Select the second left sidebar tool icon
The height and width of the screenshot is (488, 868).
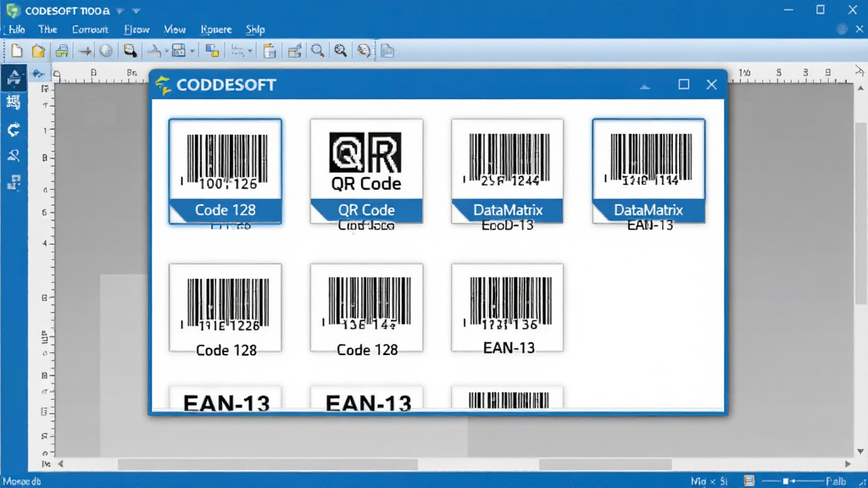coord(14,103)
